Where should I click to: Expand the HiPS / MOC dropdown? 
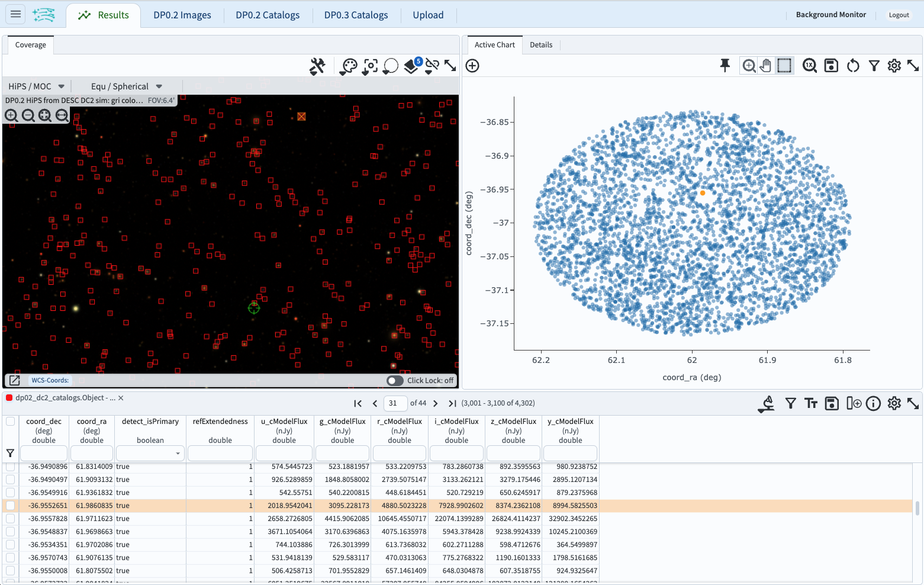click(x=36, y=86)
